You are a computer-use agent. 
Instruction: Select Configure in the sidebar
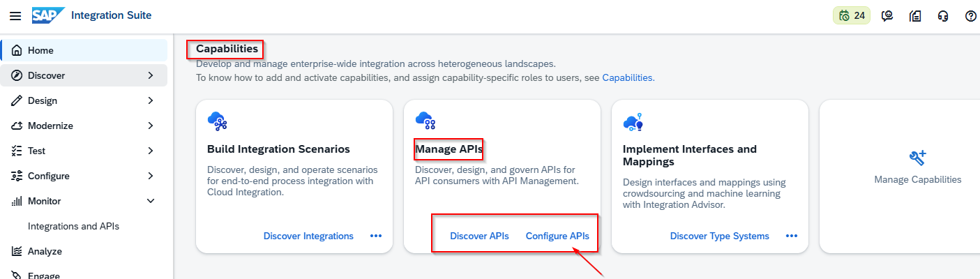[84, 176]
